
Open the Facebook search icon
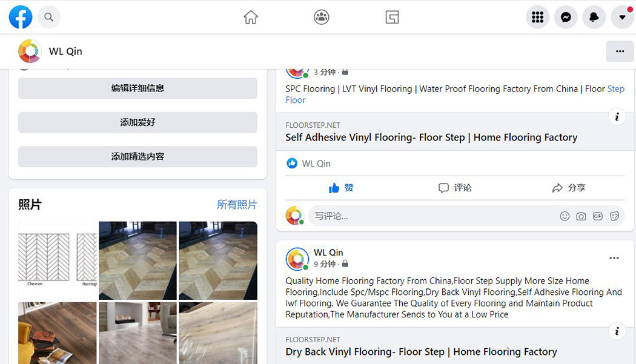(49, 18)
